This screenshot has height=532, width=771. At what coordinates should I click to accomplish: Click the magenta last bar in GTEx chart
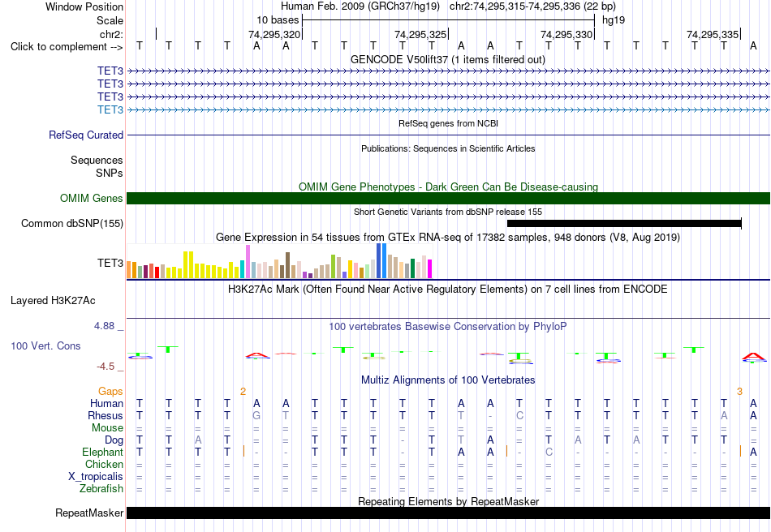[430, 268]
